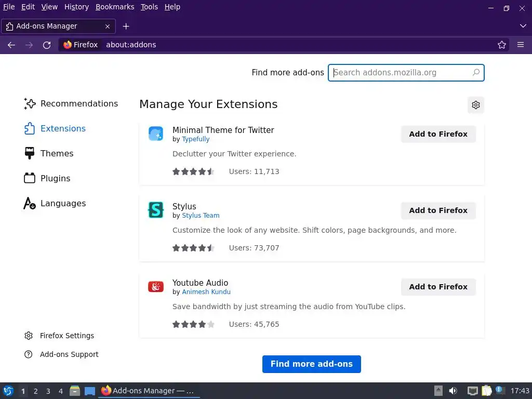The width and height of the screenshot is (532, 399).
Task: Open the File menu
Action: click(9, 7)
